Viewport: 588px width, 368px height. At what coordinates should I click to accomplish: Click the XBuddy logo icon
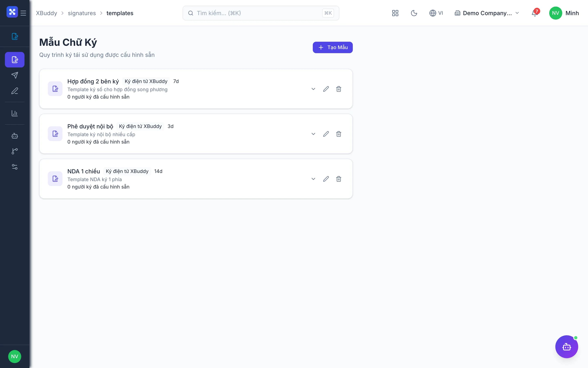tap(12, 12)
